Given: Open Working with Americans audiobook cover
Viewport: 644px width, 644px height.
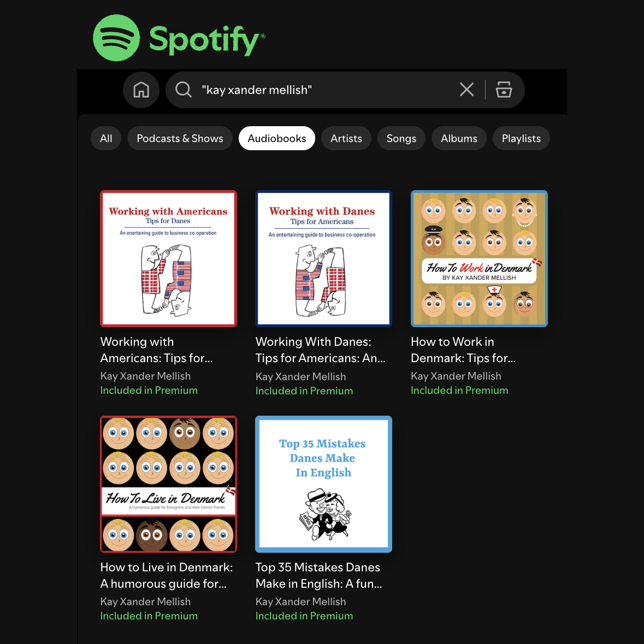Looking at the screenshot, I should (168, 259).
